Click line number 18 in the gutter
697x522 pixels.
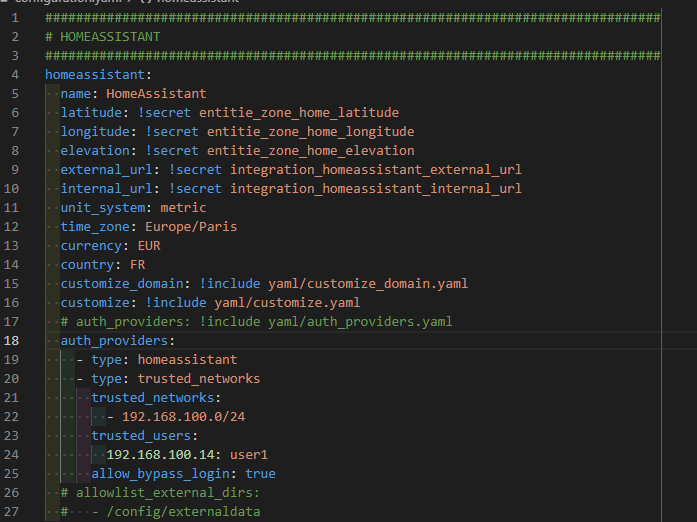[x=11, y=341]
